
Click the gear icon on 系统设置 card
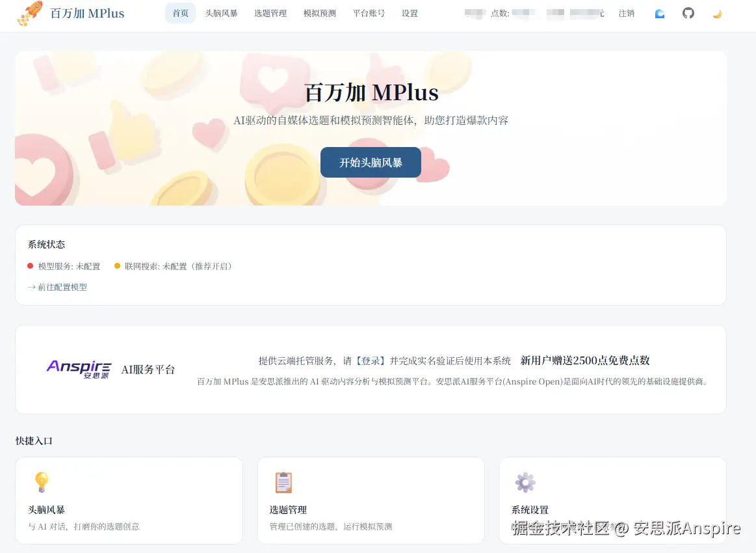coord(525,482)
